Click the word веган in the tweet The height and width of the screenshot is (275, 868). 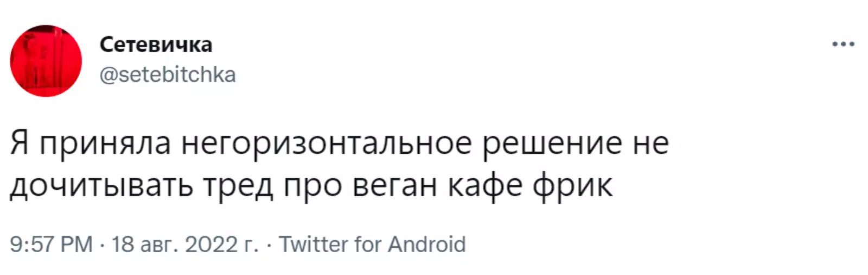click(395, 186)
